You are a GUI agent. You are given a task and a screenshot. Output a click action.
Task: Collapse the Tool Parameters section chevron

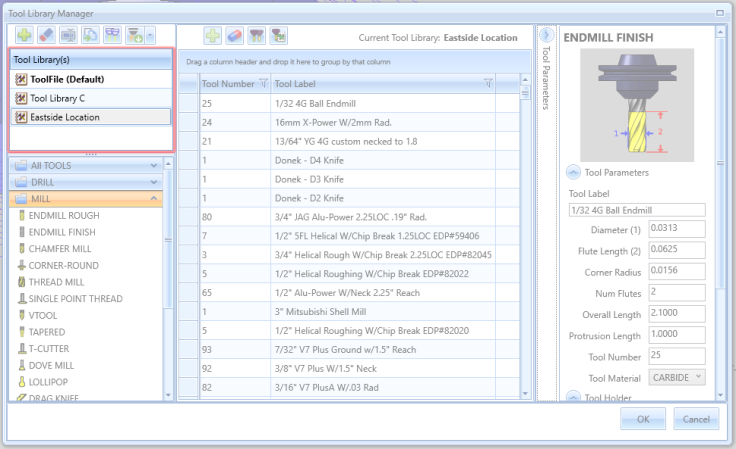click(573, 172)
